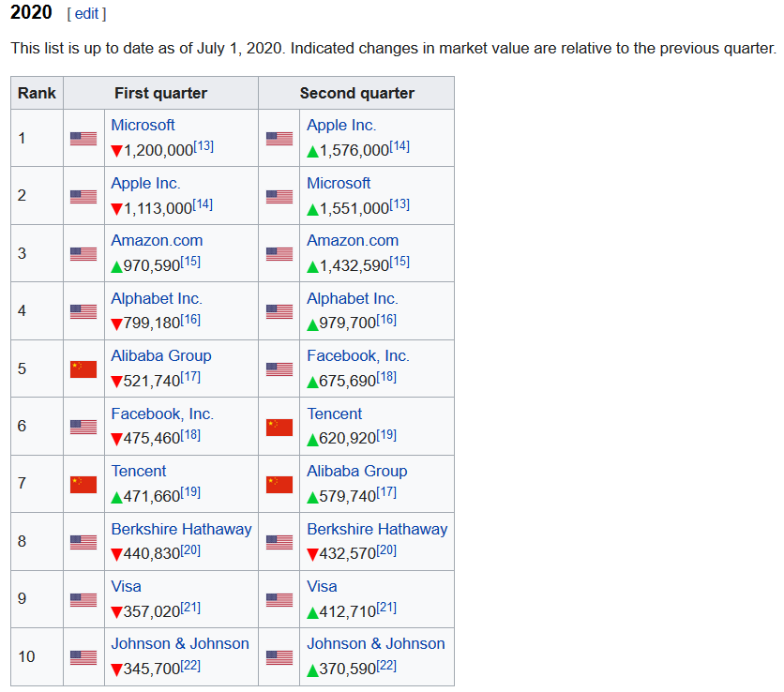Open Johnson & Johnson link in Second quarter

click(x=376, y=643)
